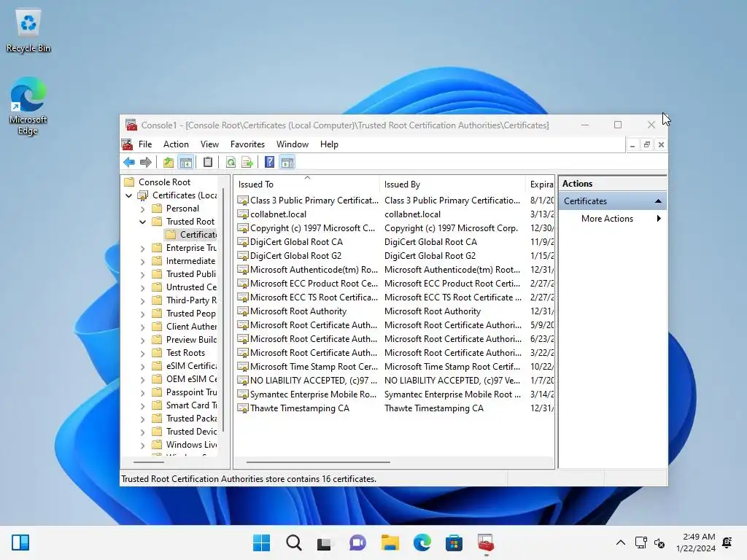This screenshot has height=560, width=747.
Task: Restore down the inner MMC child window
Action: (x=646, y=145)
